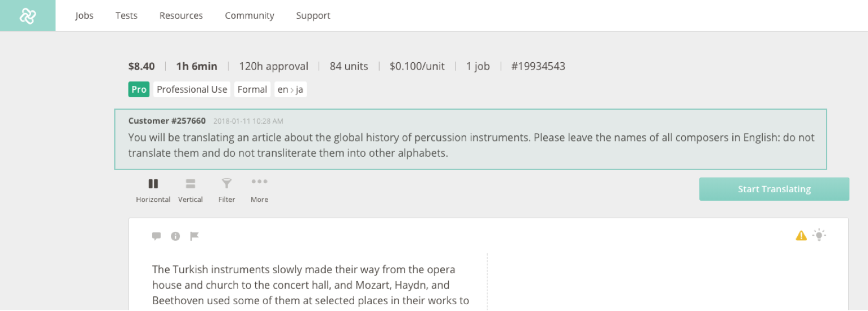Image resolution: width=868 pixels, height=311 pixels.
Task: Click the Gengo logo icon
Action: click(28, 16)
